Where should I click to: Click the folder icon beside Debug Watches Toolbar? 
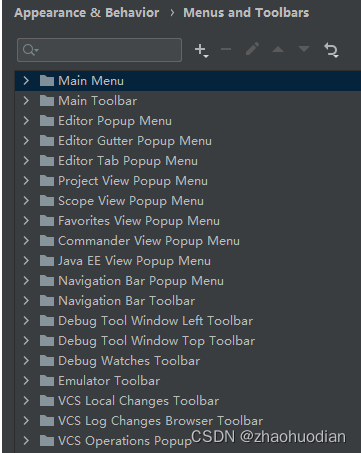pos(47,361)
